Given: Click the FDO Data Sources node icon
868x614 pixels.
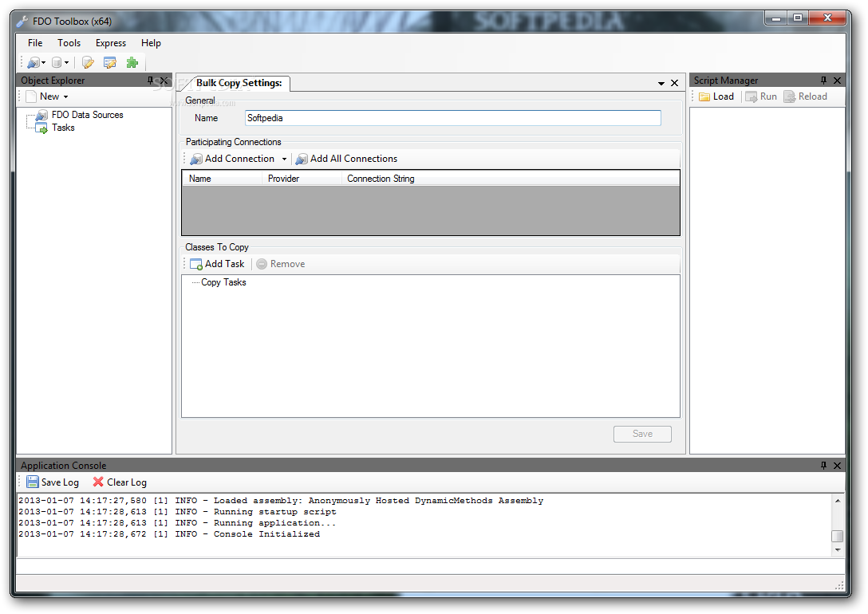Looking at the screenshot, I should tap(41, 115).
